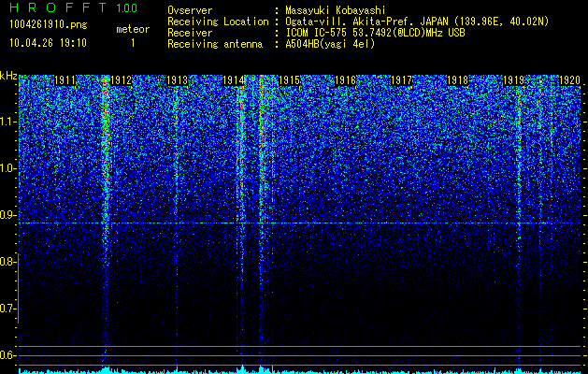Click the 1917 time marker
This screenshot has width=588, height=374.
(401, 80)
